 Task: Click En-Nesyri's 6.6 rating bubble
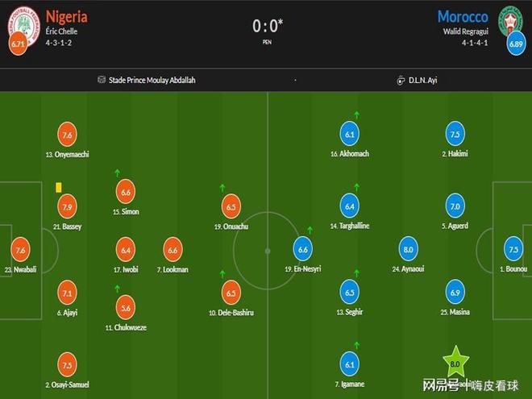click(x=303, y=249)
